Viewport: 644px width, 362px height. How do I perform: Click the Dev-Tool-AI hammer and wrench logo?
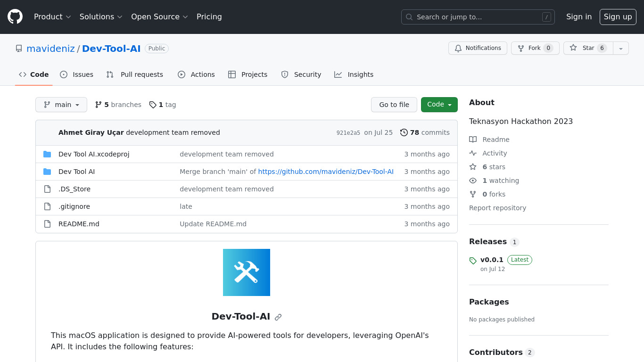click(x=247, y=272)
